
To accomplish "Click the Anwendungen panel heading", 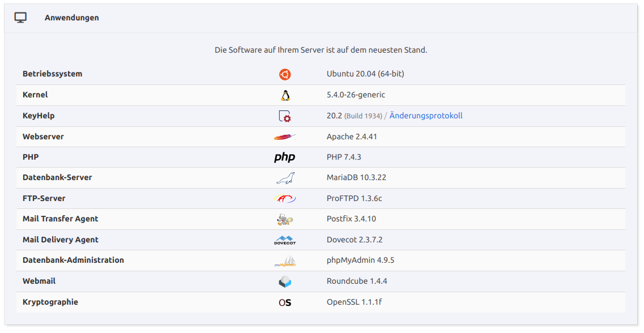I will coord(71,18).
